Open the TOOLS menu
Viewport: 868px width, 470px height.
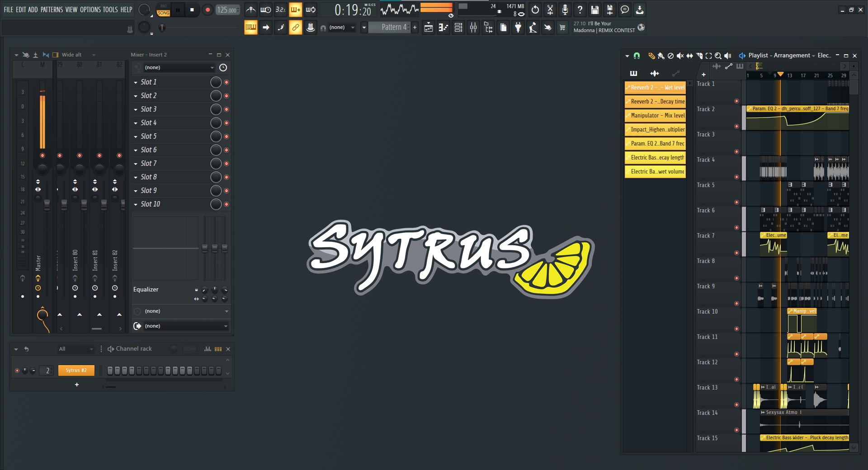pos(110,9)
